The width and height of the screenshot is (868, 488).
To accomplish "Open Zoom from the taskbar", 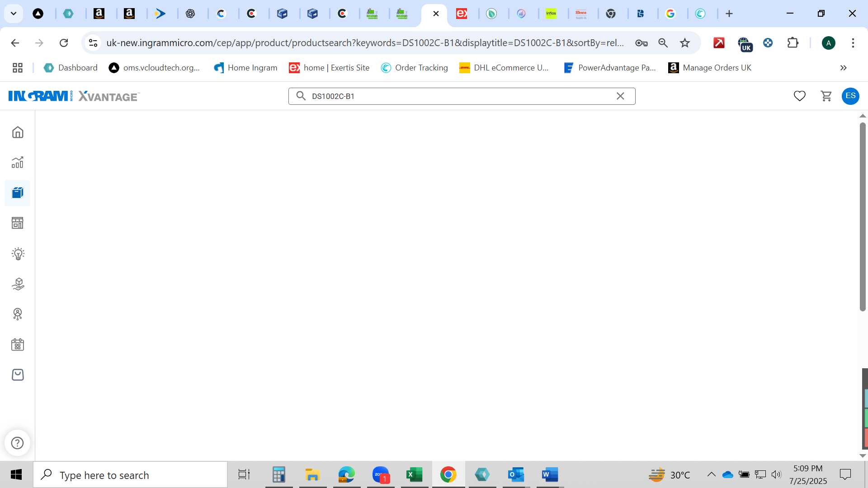I will click(381, 474).
